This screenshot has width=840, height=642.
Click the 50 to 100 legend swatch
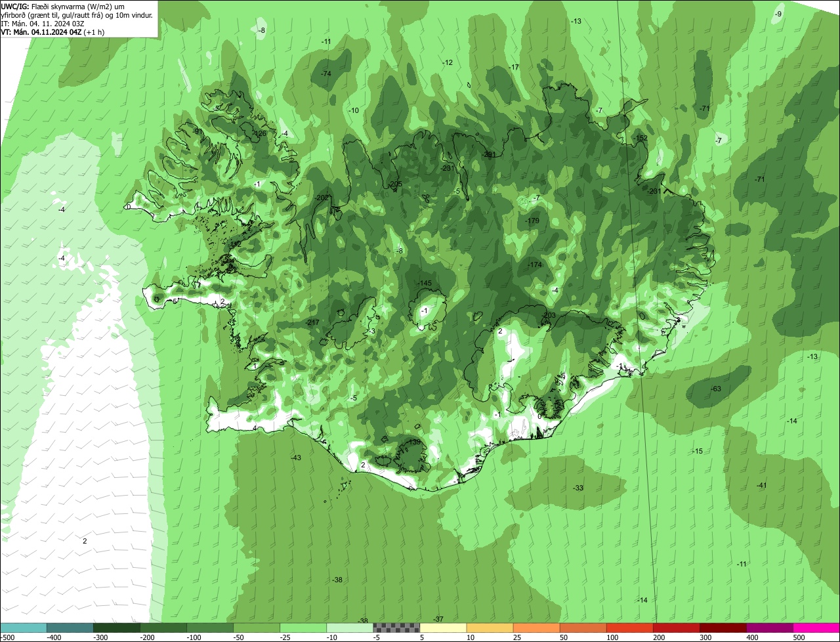point(583,628)
